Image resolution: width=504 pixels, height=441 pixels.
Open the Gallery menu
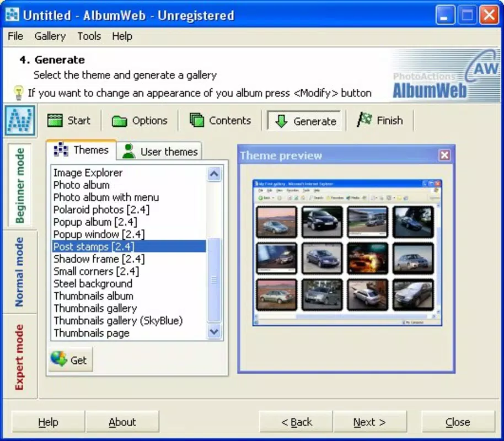(x=50, y=36)
